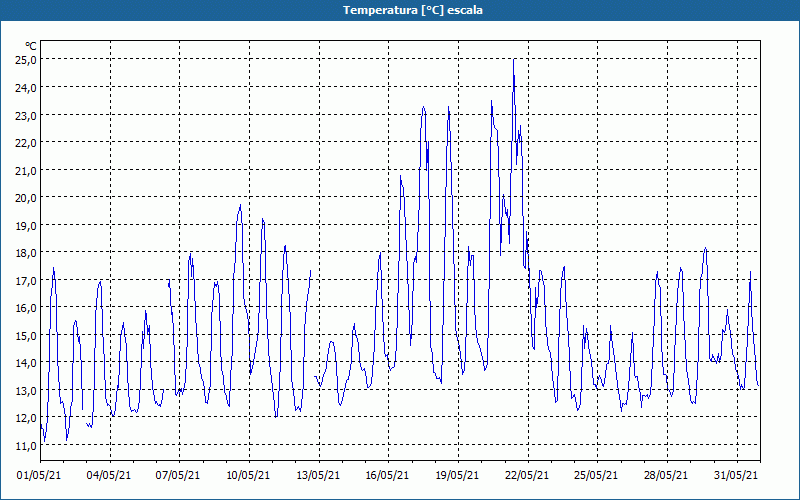Click the 19,0 axis value
The width and height of the screenshot is (800, 500).
coord(26,226)
